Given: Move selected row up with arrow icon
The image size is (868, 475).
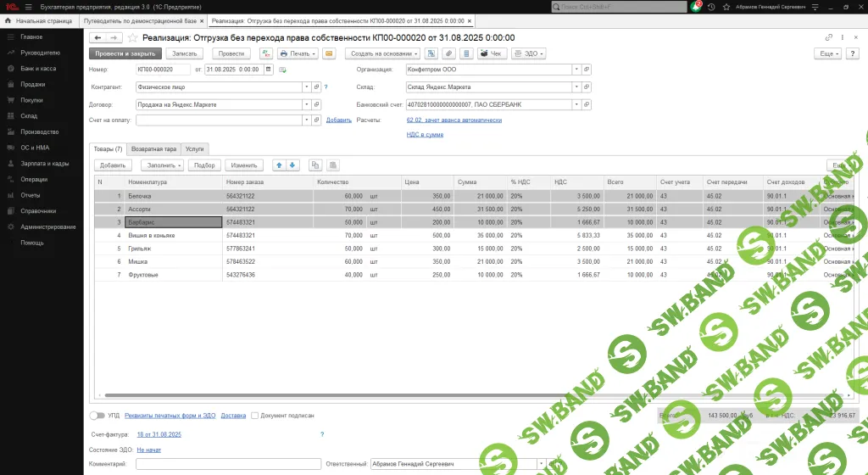Looking at the screenshot, I should click(x=279, y=165).
